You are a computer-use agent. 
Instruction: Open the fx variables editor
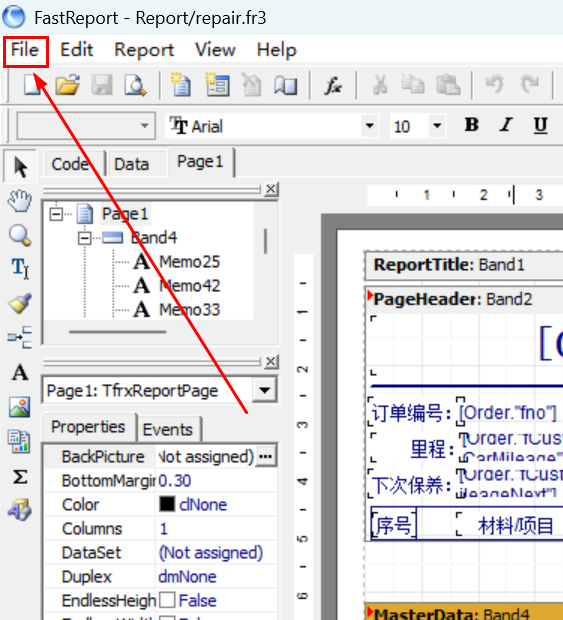(x=333, y=85)
